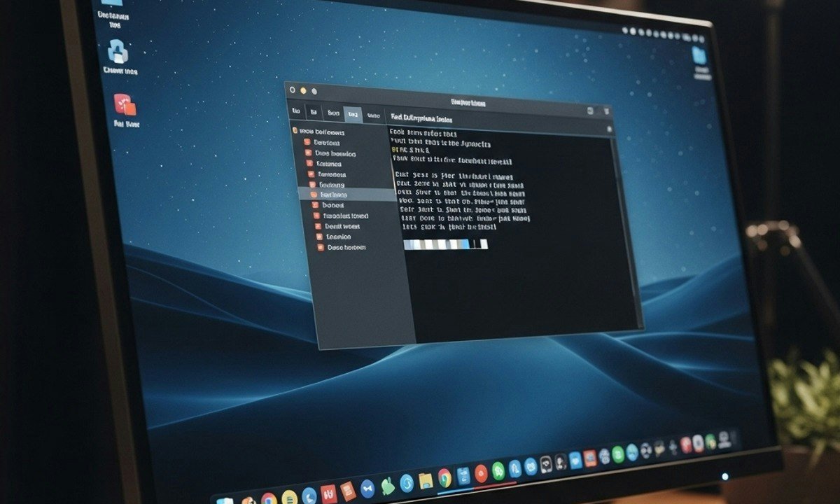
Task: Select the leftmost tab in the window's tab bar
Action: pyautogui.click(x=295, y=112)
